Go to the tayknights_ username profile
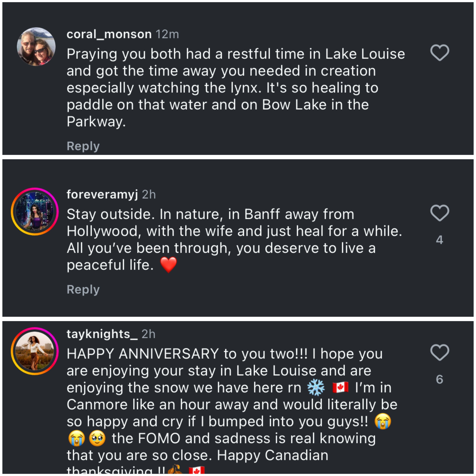The height and width of the screenshot is (476, 476). click(102, 334)
